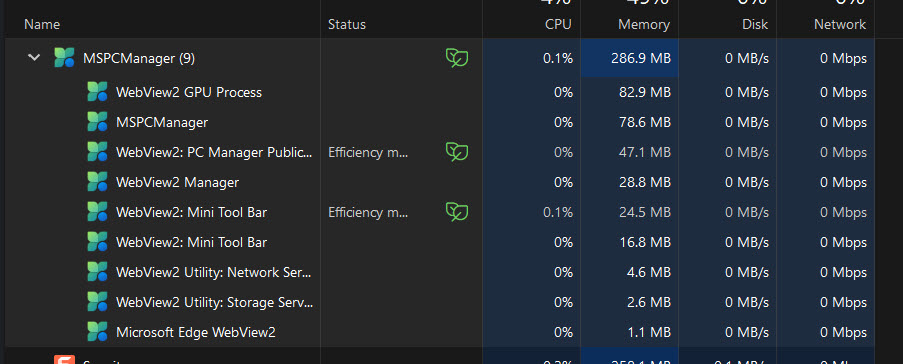The image size is (903, 364).
Task: Select the 16.8 MB Mini Tool Bar row
Action: click(x=440, y=242)
